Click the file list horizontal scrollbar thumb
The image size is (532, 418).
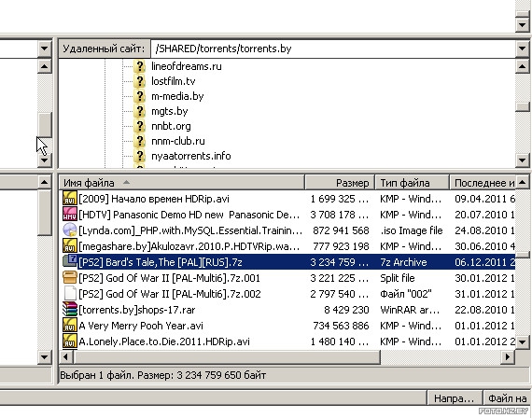point(227,356)
